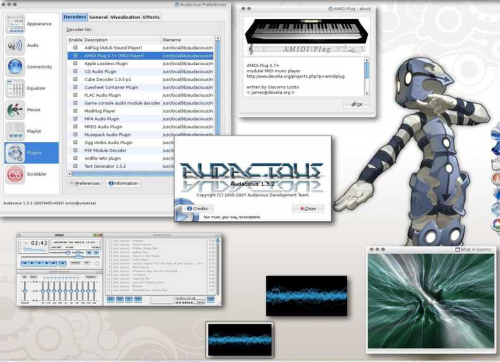Switch to the Visualization tab
Screen dimensions: 500x362
pyautogui.click(x=125, y=17)
